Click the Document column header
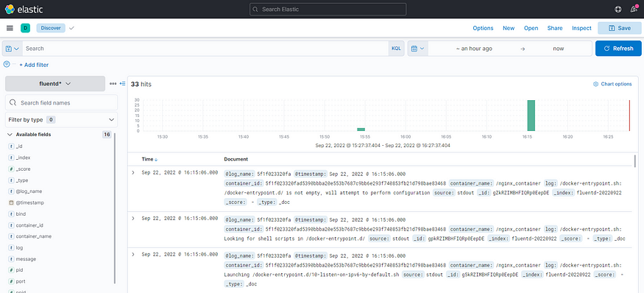This screenshot has height=293, width=644. point(236,159)
